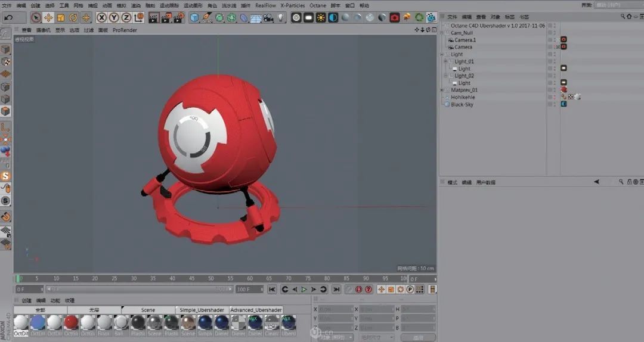Switch to the Advanced_Ubershader material tab
Image resolution: width=644 pixels, height=342 pixels.
pyautogui.click(x=256, y=310)
